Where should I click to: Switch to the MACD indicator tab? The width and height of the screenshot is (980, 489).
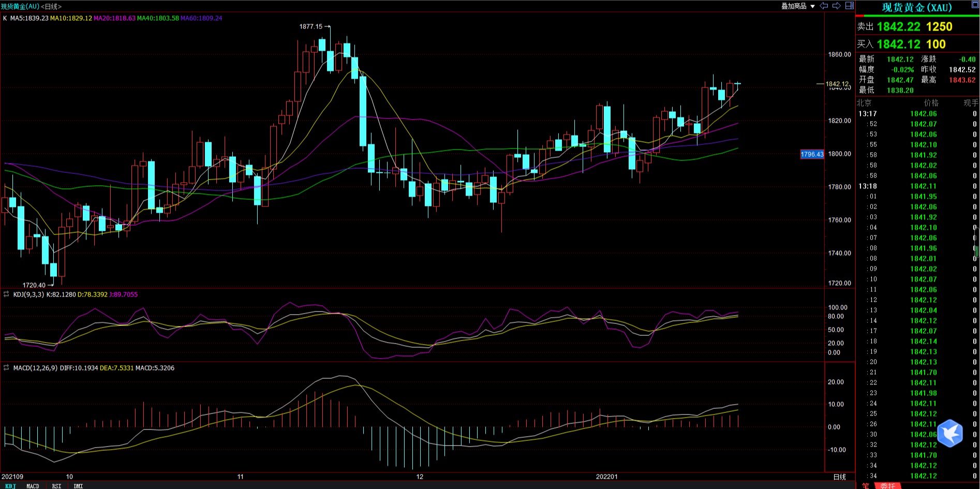(x=33, y=486)
